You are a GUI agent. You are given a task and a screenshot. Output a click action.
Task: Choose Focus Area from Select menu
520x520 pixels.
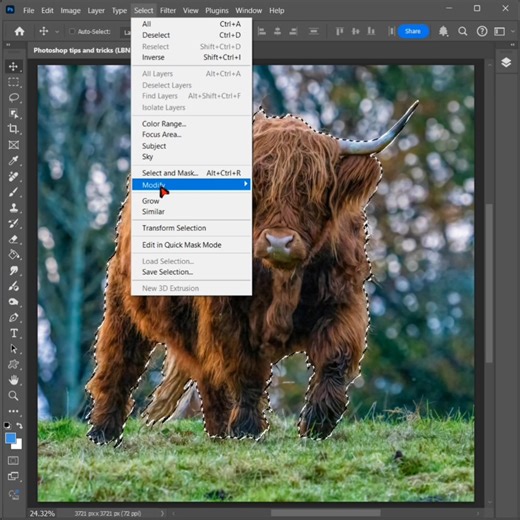click(192, 135)
